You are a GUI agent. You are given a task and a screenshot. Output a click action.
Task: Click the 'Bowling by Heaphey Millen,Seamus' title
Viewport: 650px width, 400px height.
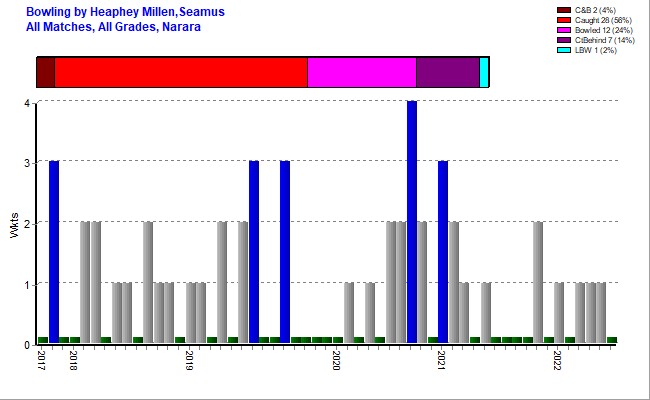(x=125, y=11)
